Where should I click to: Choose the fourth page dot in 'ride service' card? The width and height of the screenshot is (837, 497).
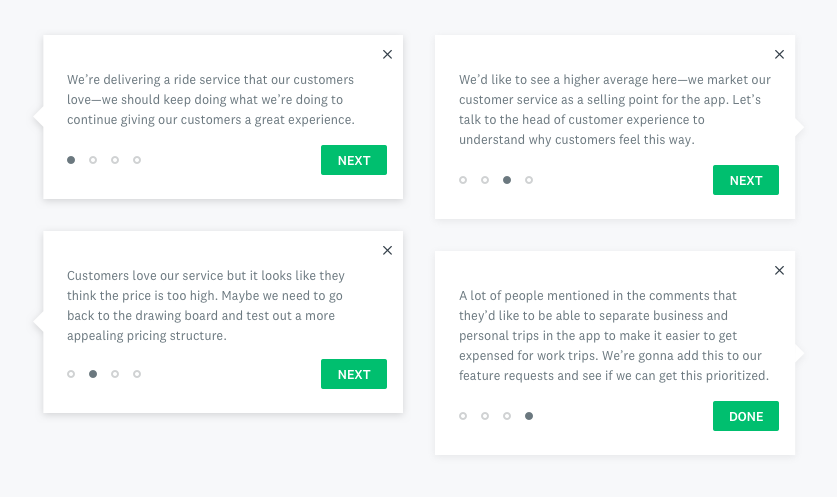(137, 160)
